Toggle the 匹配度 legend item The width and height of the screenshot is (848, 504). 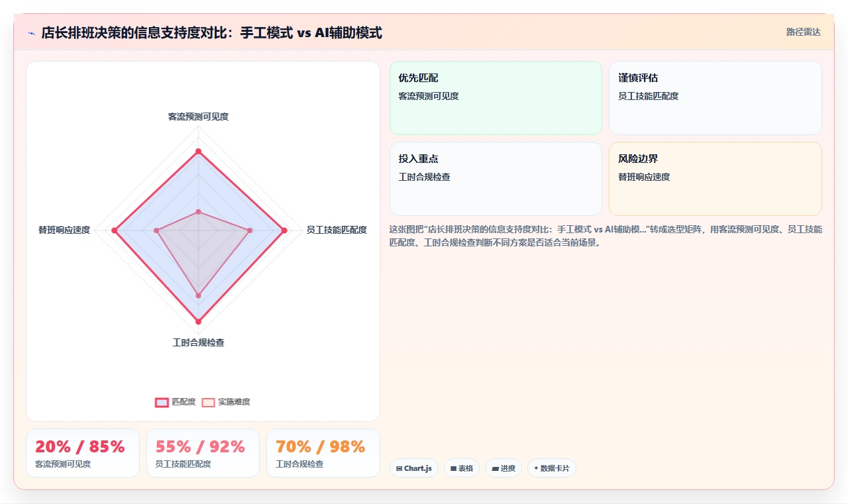pyautogui.click(x=176, y=402)
